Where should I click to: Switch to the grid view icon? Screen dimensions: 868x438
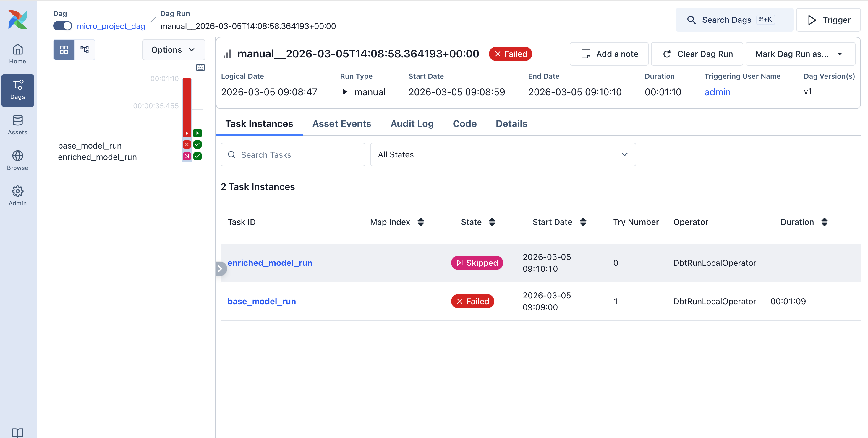point(64,49)
